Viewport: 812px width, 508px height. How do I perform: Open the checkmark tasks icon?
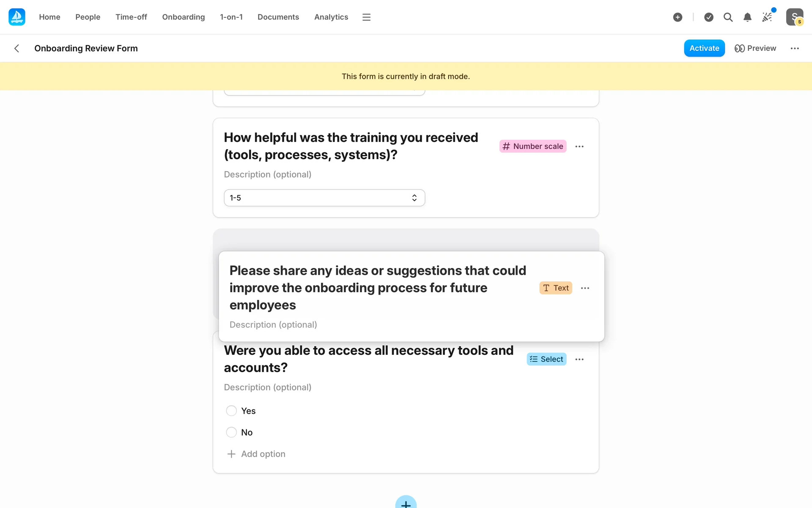pyautogui.click(x=709, y=17)
